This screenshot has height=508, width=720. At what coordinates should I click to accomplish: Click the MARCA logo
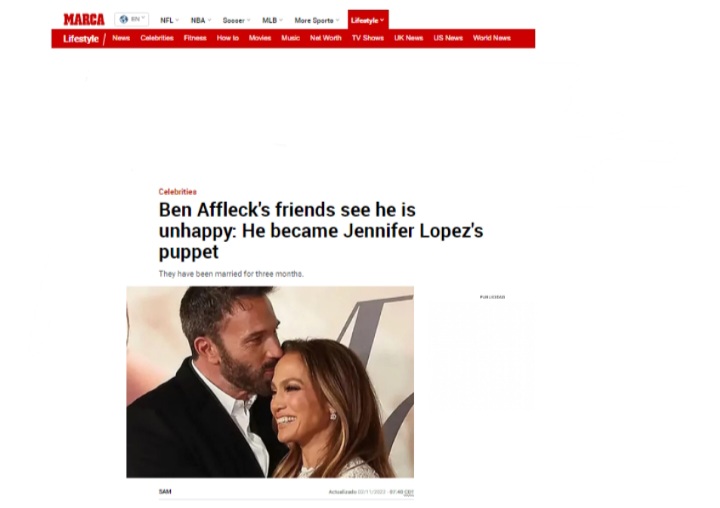(84, 20)
